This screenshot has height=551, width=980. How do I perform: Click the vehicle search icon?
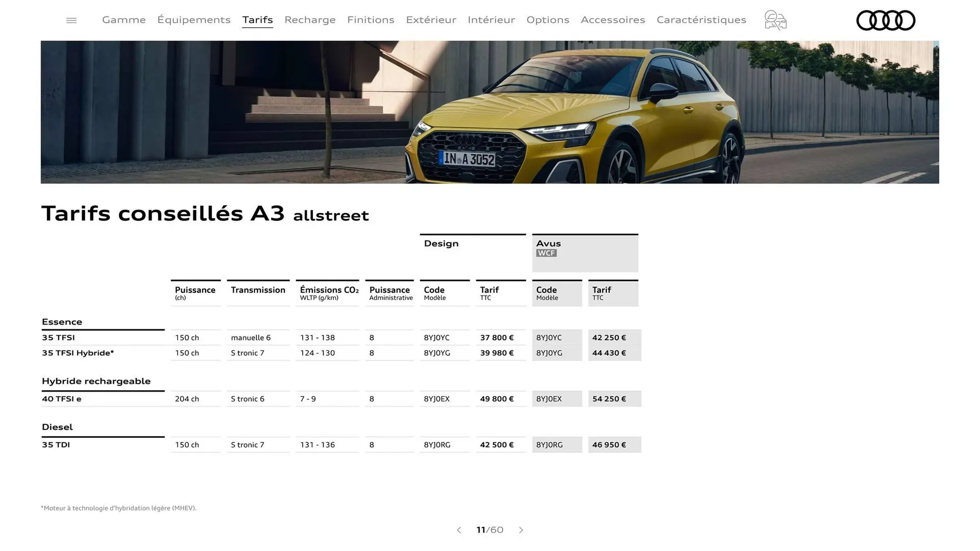tap(775, 20)
